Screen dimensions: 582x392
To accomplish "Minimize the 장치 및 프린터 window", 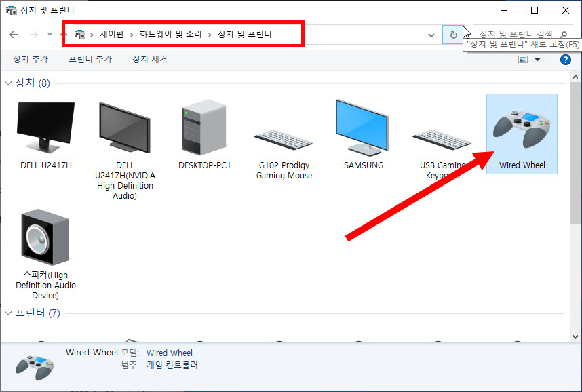I will pos(504,10).
